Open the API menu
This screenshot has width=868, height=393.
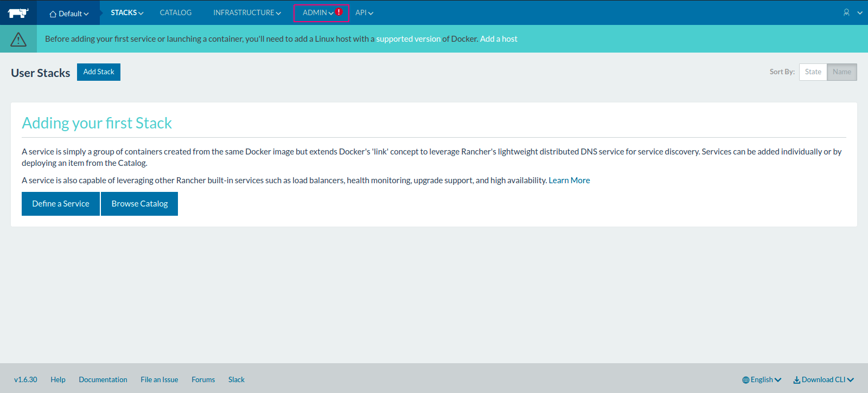point(364,12)
